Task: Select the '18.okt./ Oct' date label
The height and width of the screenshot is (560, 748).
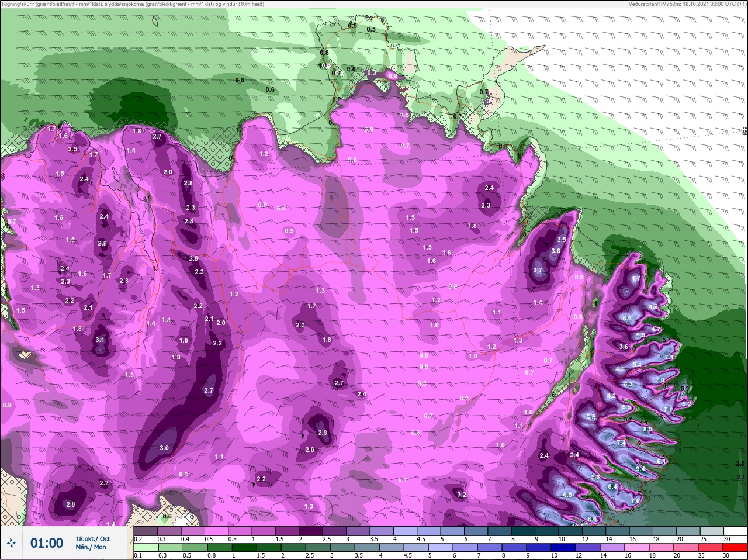Action: tap(92, 539)
